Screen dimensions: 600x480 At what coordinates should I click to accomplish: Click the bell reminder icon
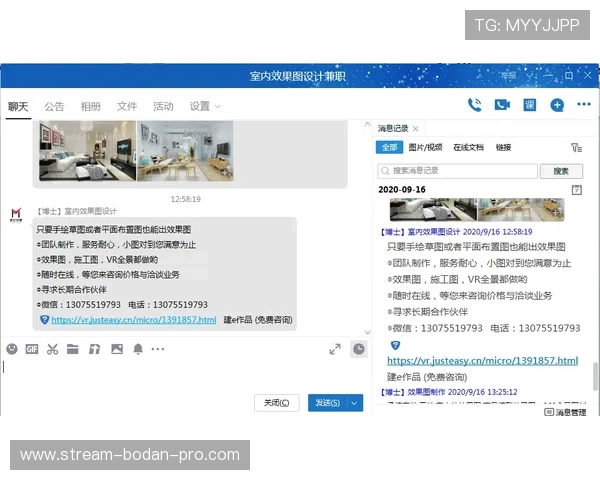pyautogui.click(x=138, y=349)
